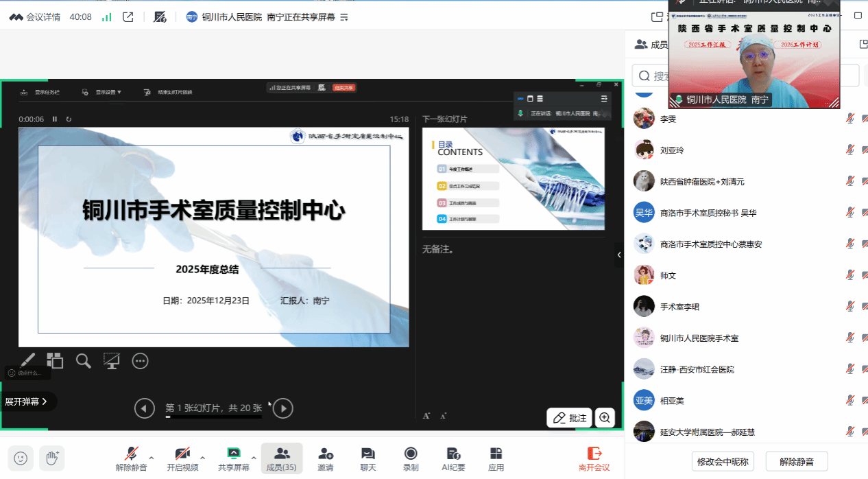Click the 修改会中昵称 button
The height and width of the screenshot is (479, 868).
(723, 461)
